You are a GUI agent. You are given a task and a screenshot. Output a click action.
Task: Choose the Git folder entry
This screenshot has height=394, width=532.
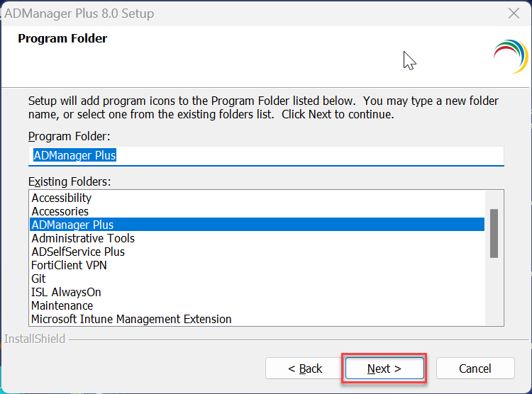(38, 278)
